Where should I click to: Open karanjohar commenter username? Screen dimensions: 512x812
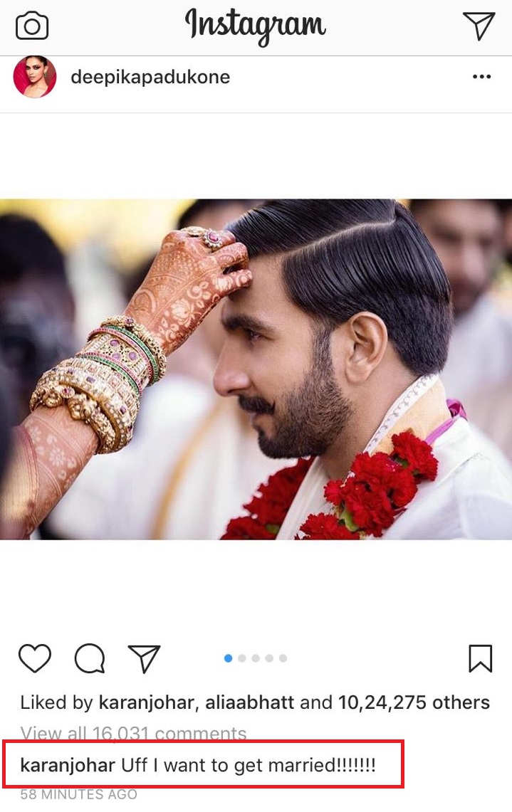[68, 765]
